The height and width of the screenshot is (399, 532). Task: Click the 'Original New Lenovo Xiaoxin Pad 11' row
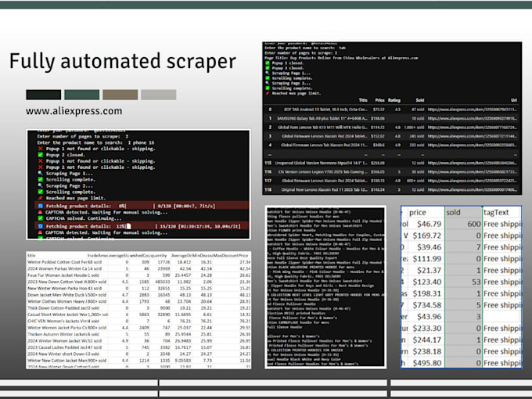tap(392, 189)
